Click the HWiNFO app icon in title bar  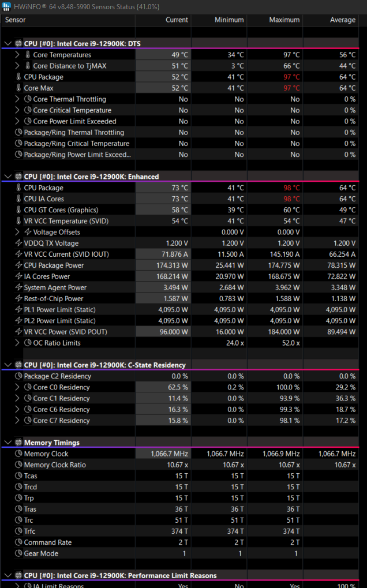[x=6, y=7]
